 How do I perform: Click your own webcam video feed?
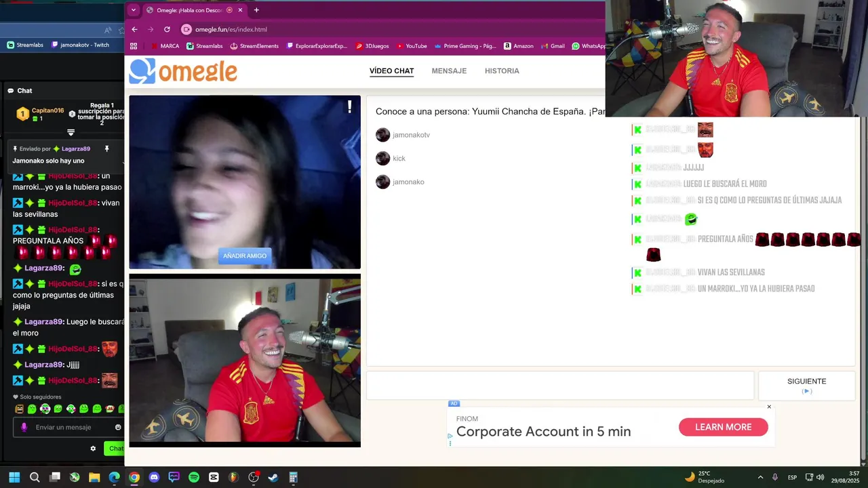[x=245, y=360]
